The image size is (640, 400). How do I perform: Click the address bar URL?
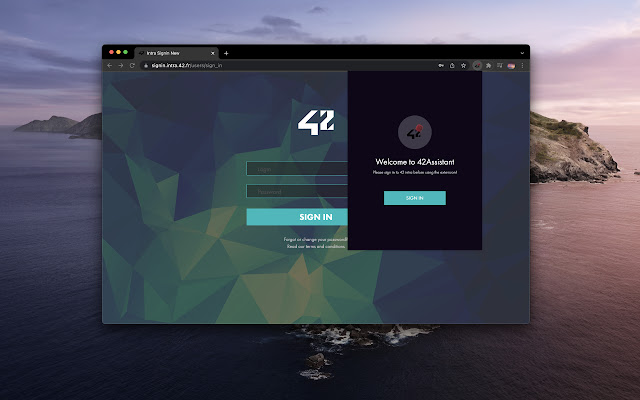pos(187,65)
